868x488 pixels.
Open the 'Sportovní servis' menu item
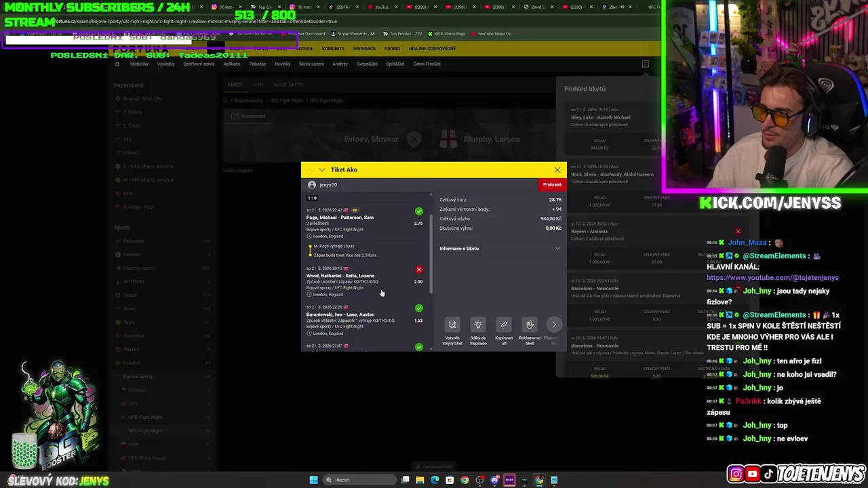coord(199,64)
